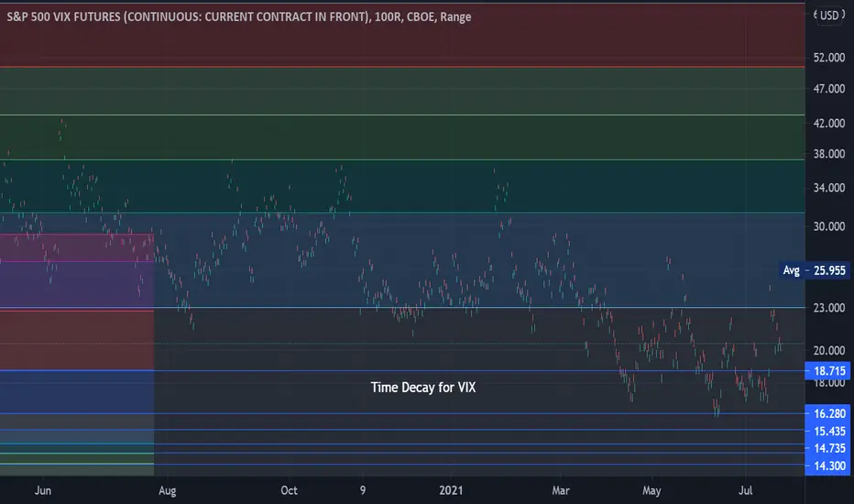Click the 15.435 price level label
This screenshot has height=504, width=854.
click(829, 431)
